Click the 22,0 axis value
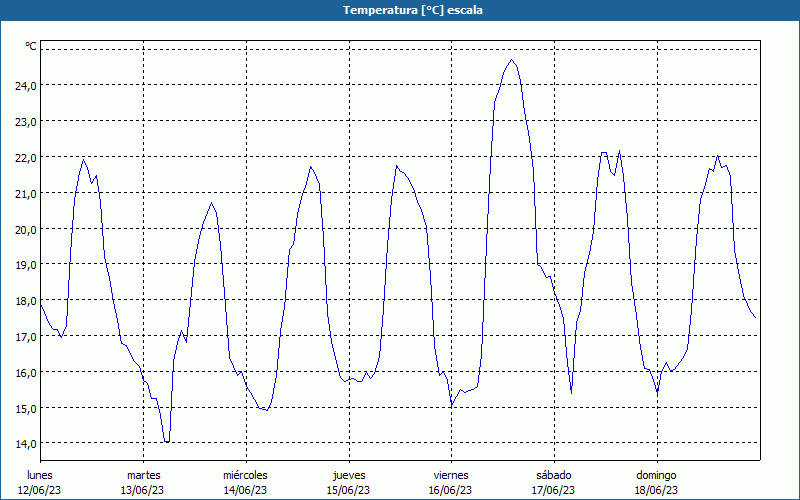 point(26,158)
